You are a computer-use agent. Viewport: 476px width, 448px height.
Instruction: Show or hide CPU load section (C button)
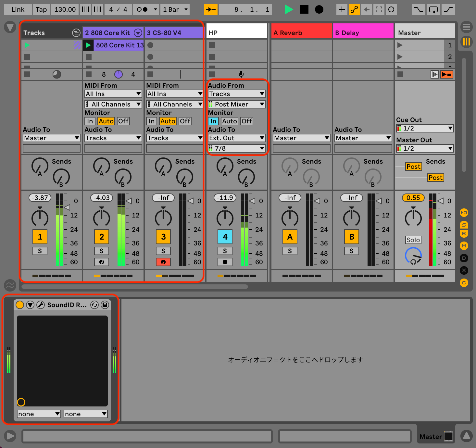tap(464, 283)
